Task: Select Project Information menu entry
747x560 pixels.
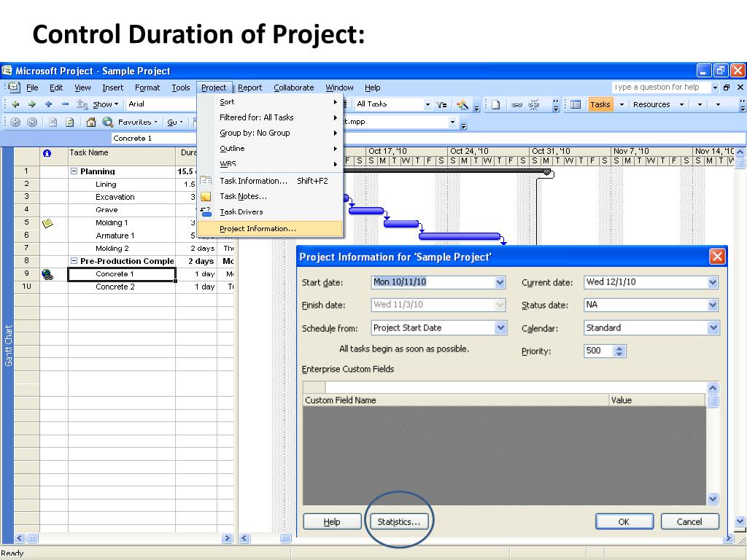Action: [270, 228]
